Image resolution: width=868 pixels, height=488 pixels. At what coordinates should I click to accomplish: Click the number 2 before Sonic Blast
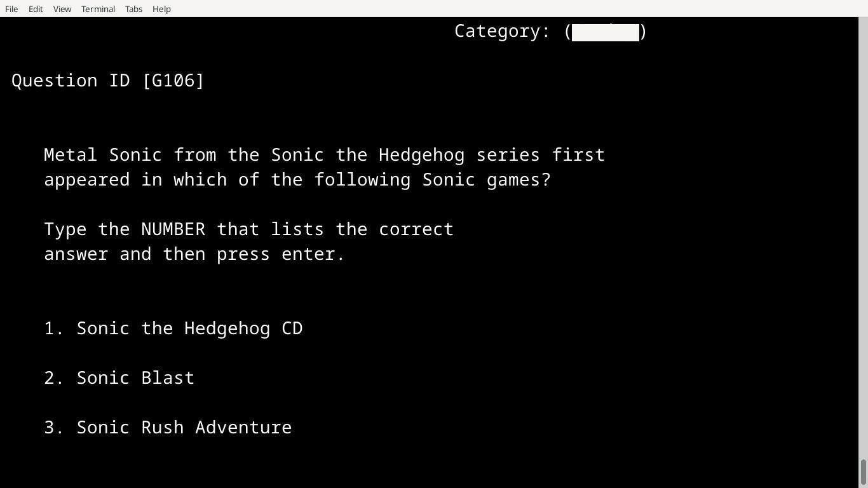51,377
